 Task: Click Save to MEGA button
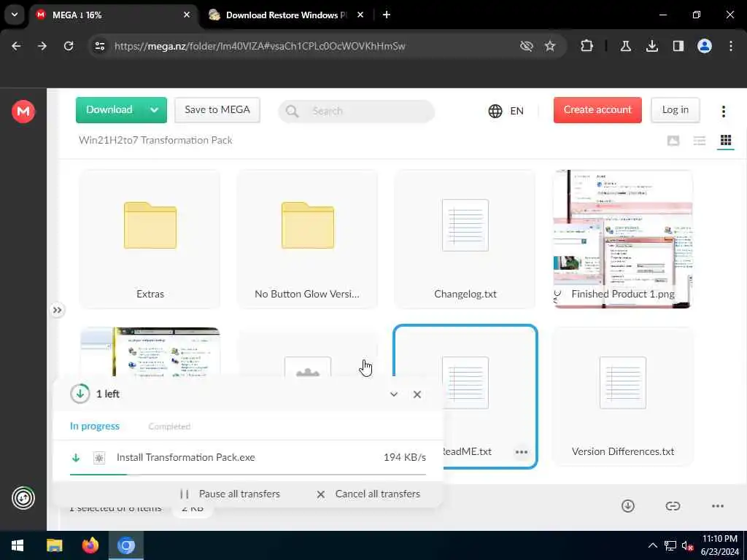pyautogui.click(x=217, y=110)
